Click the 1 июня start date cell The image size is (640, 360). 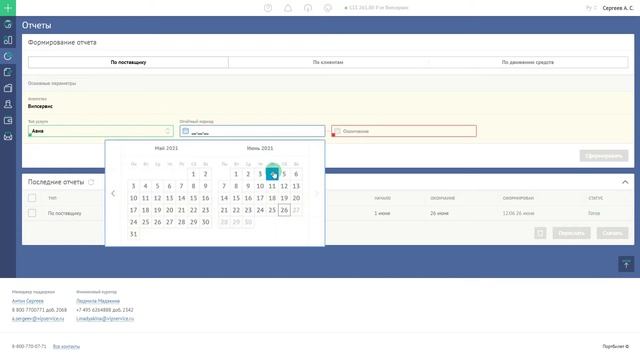click(382, 213)
